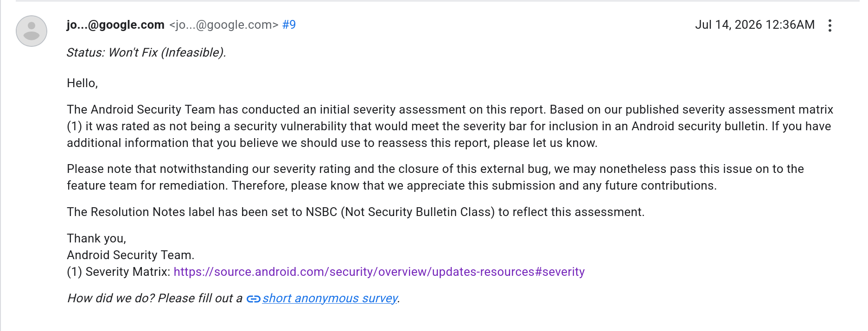The image size is (868, 331).
Task: Open the three-dot comment options menu
Action: coord(830,25)
